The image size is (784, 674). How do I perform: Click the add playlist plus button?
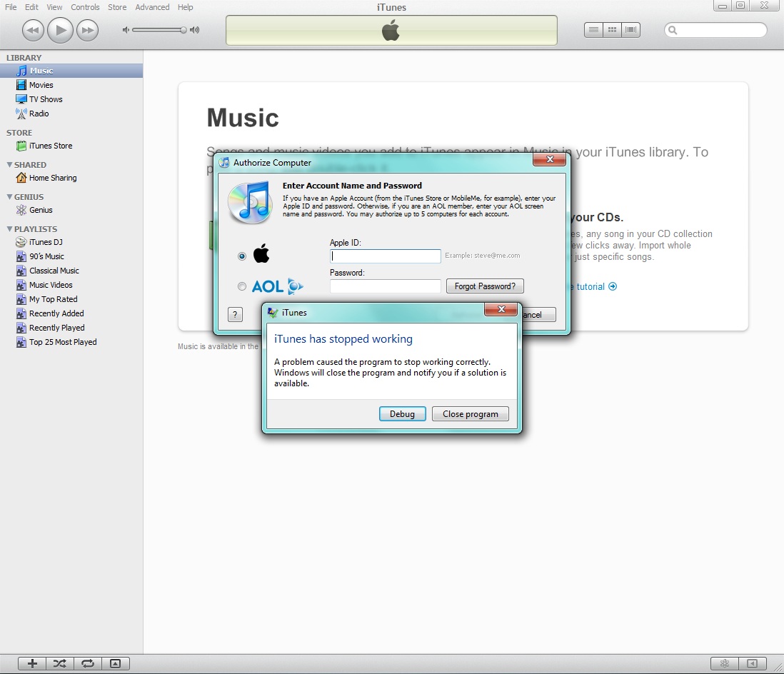click(x=32, y=663)
